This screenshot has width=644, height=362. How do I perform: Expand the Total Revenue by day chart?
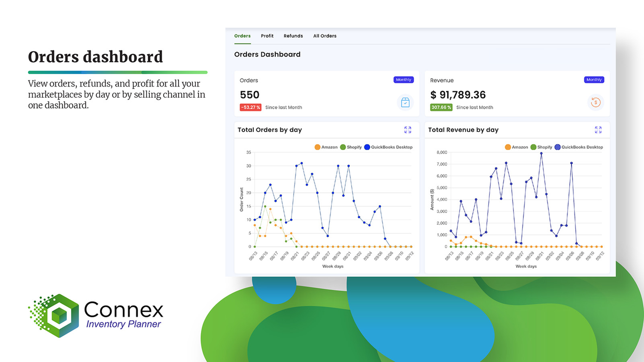click(598, 130)
